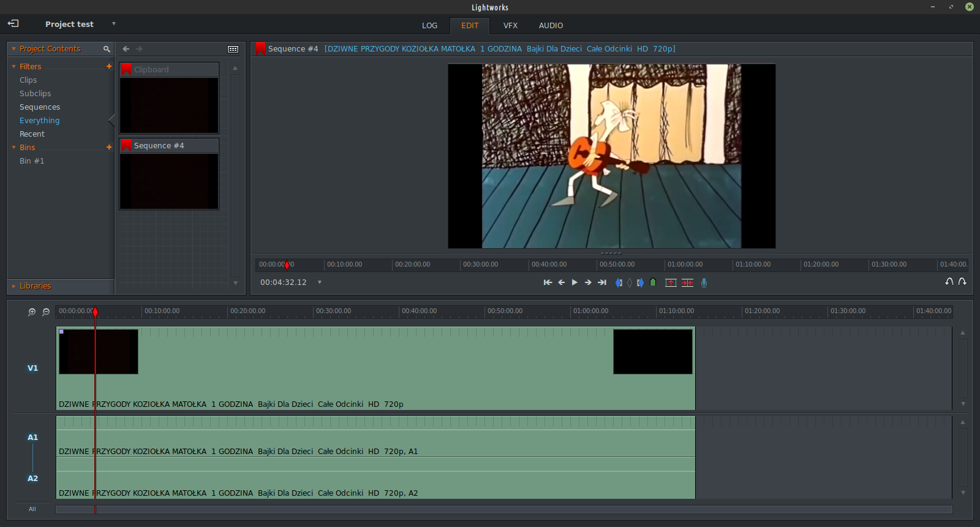Click the search magnifier in Project Contents
The height and width of the screenshot is (527, 980).
(107, 49)
